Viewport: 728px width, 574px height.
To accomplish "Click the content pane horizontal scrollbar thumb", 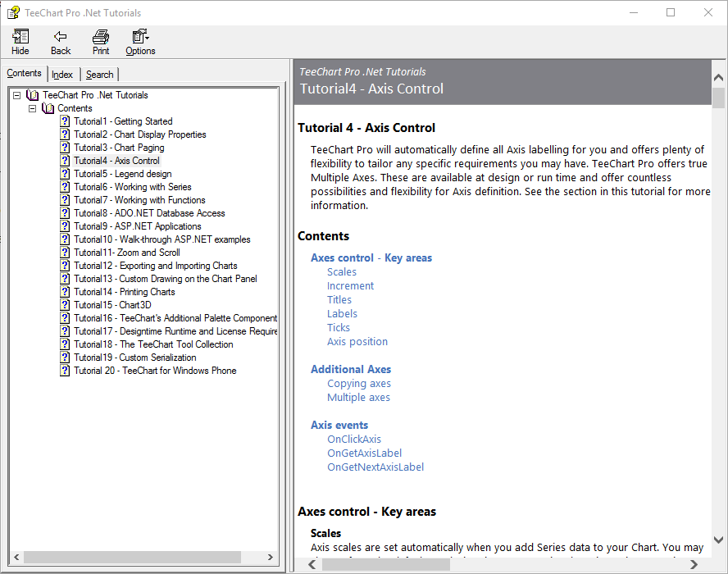I will click(x=386, y=565).
